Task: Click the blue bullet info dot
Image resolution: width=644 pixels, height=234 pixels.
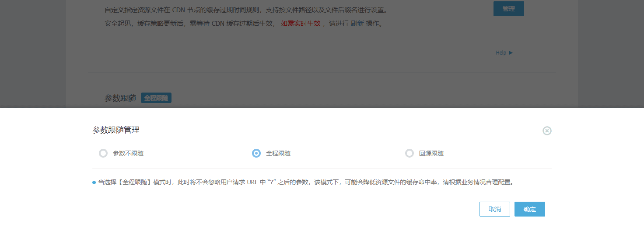Action: click(94, 182)
